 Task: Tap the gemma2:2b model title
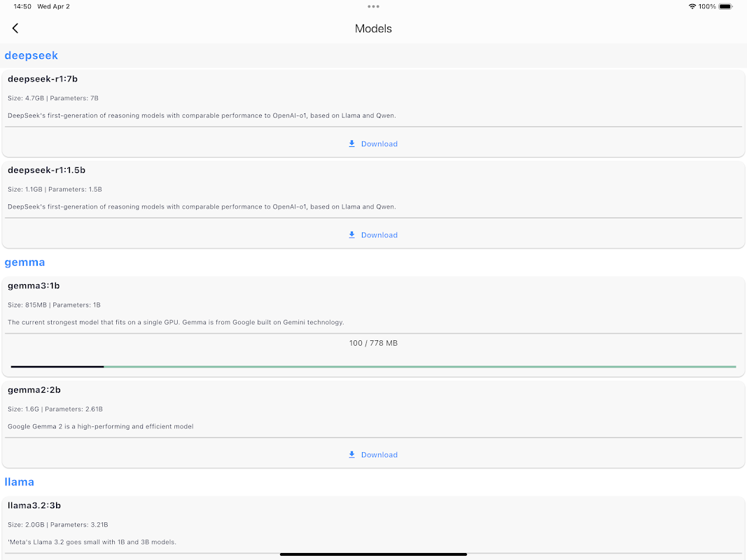pyautogui.click(x=34, y=390)
